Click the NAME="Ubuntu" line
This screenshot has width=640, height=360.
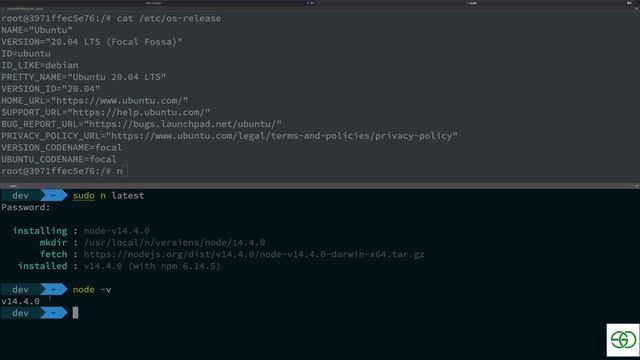[x=37, y=30]
